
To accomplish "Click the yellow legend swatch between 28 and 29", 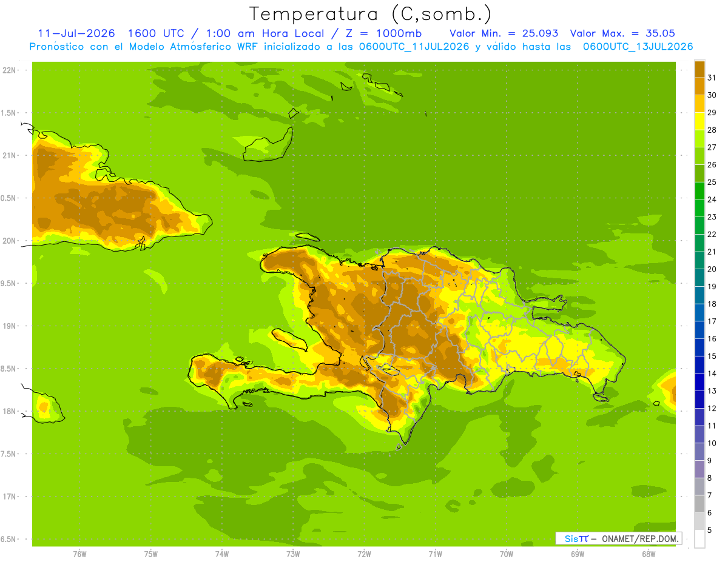I will [x=699, y=121].
